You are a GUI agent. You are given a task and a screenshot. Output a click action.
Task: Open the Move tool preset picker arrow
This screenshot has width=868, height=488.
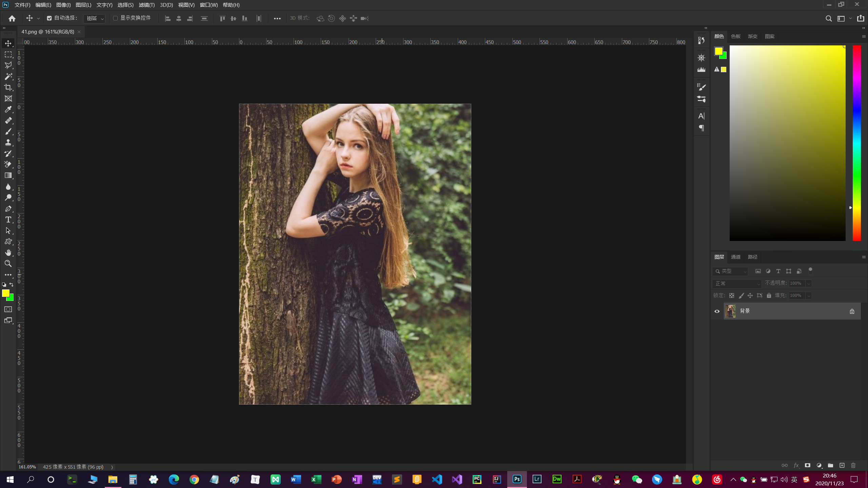pyautogui.click(x=38, y=18)
